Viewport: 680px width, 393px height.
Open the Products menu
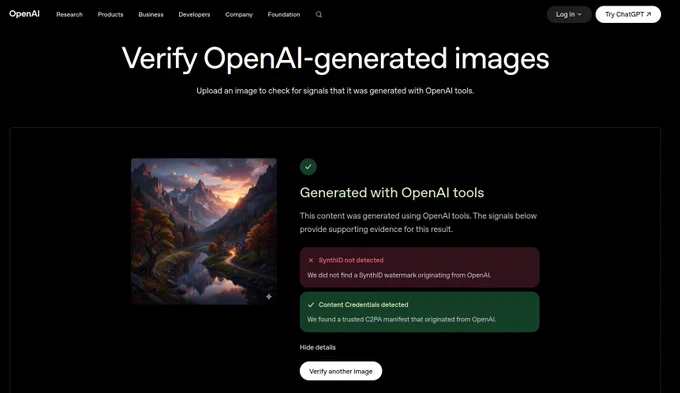(x=110, y=14)
